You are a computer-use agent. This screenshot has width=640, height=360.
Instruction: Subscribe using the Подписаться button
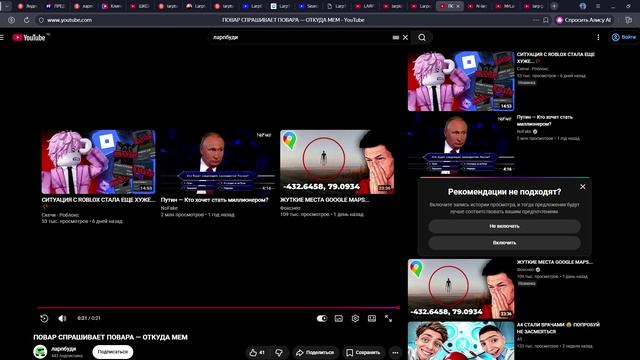pyautogui.click(x=112, y=351)
